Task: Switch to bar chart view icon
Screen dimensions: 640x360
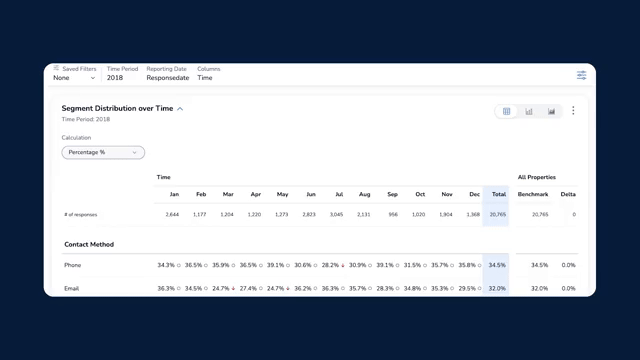Action: pyautogui.click(x=529, y=111)
